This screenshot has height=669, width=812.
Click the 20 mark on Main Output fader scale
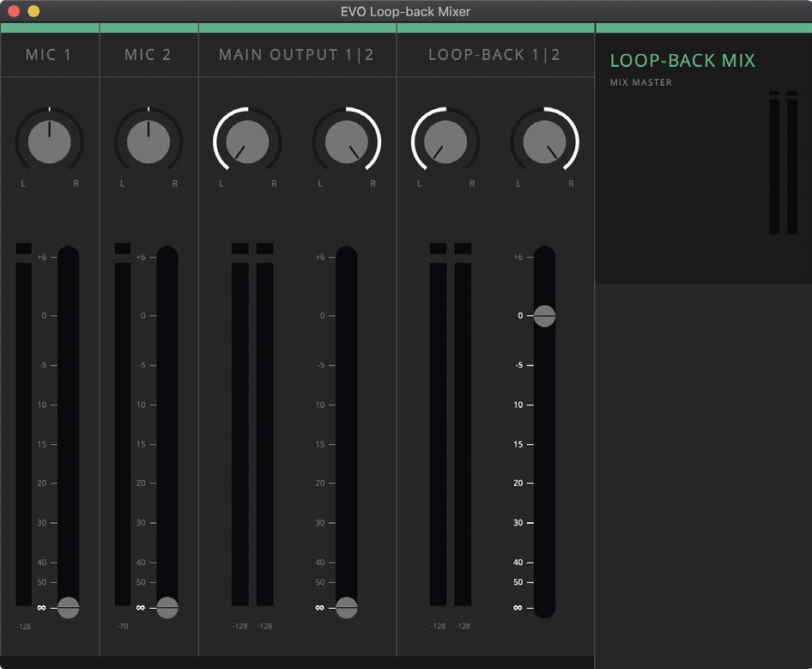click(320, 483)
